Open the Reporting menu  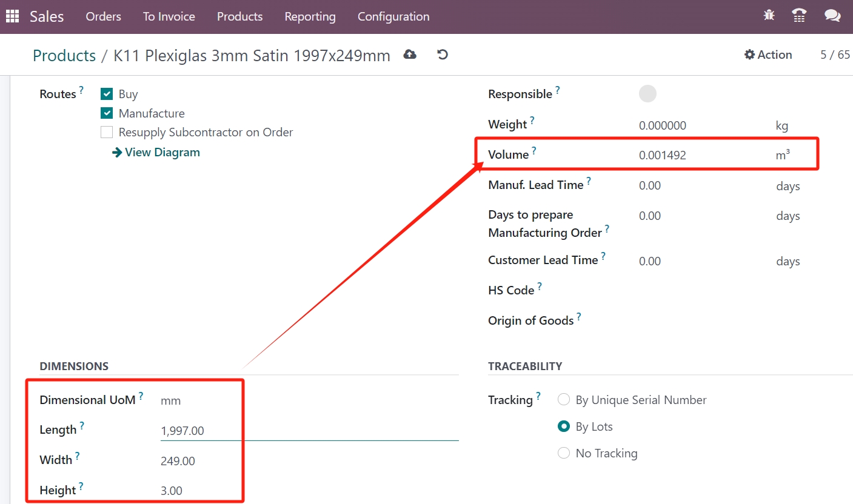[310, 16]
